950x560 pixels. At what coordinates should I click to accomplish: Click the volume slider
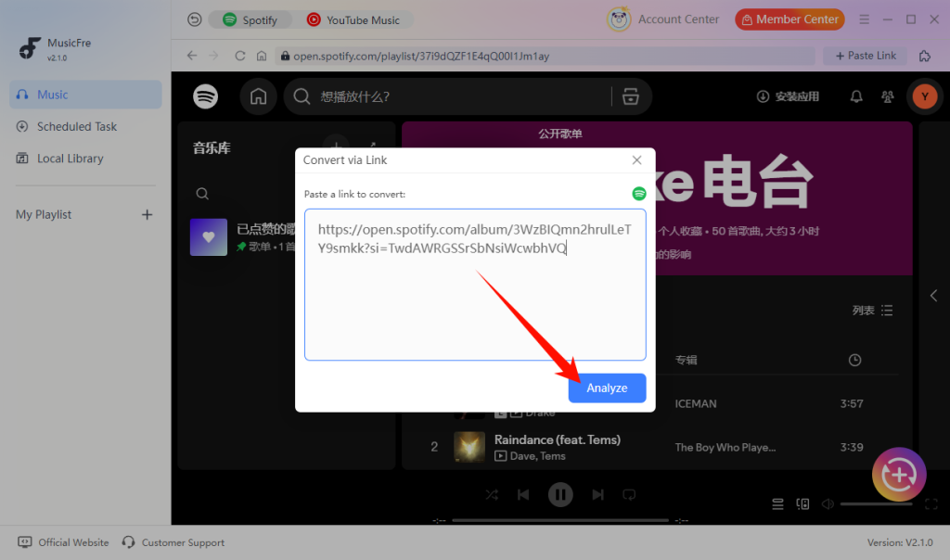pyautogui.click(x=876, y=503)
